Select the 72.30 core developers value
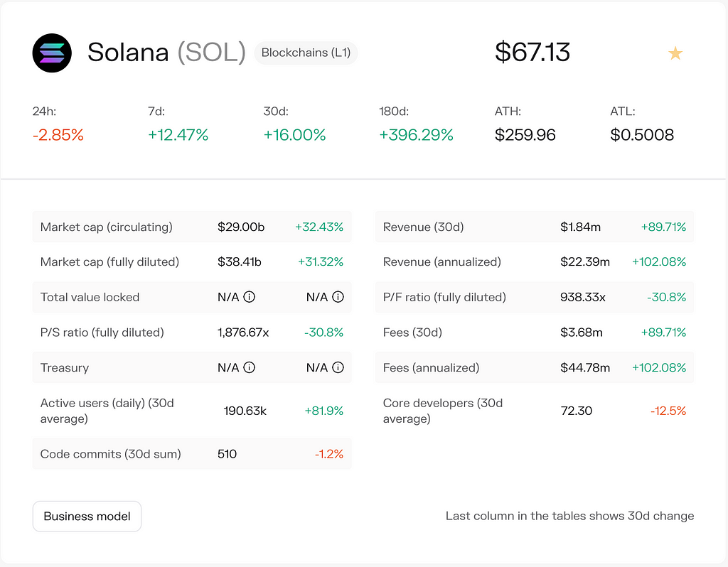 [576, 411]
